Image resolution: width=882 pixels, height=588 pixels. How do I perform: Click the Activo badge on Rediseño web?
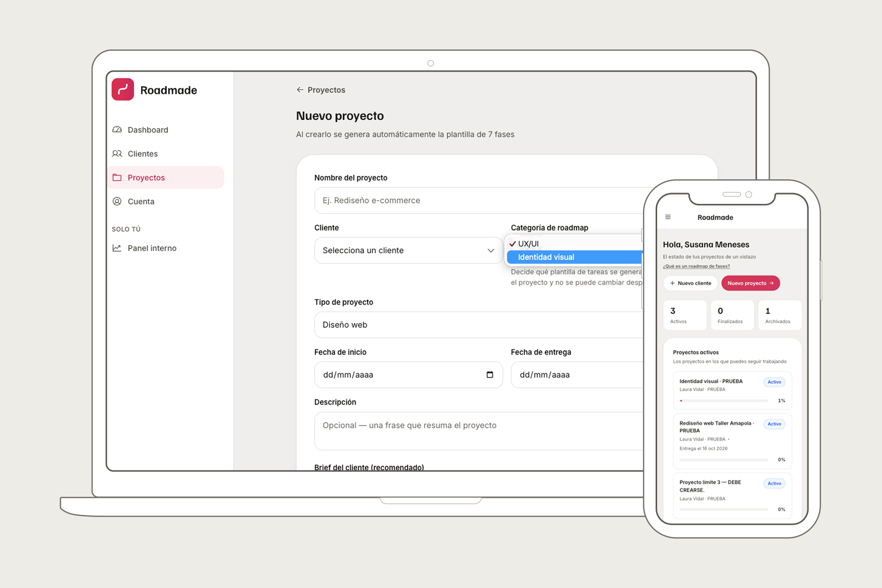[x=775, y=424]
